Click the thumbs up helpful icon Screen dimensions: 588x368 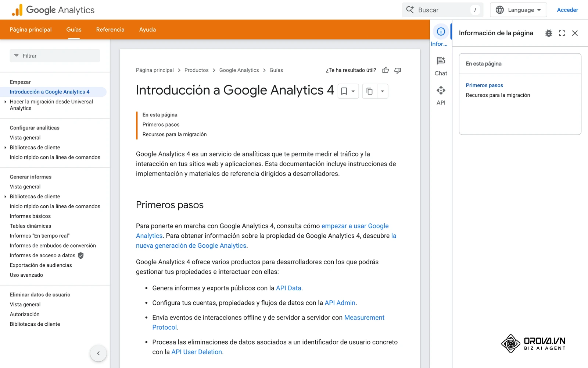pos(386,70)
